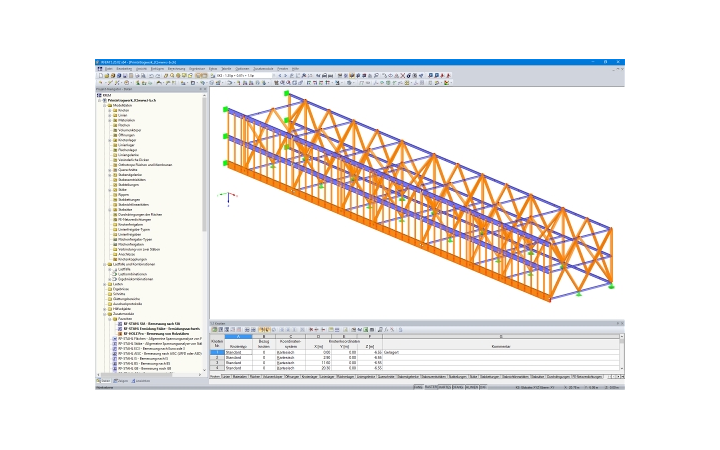Go to next load case arrow
The height and width of the screenshot is (450, 720).
click(x=285, y=76)
